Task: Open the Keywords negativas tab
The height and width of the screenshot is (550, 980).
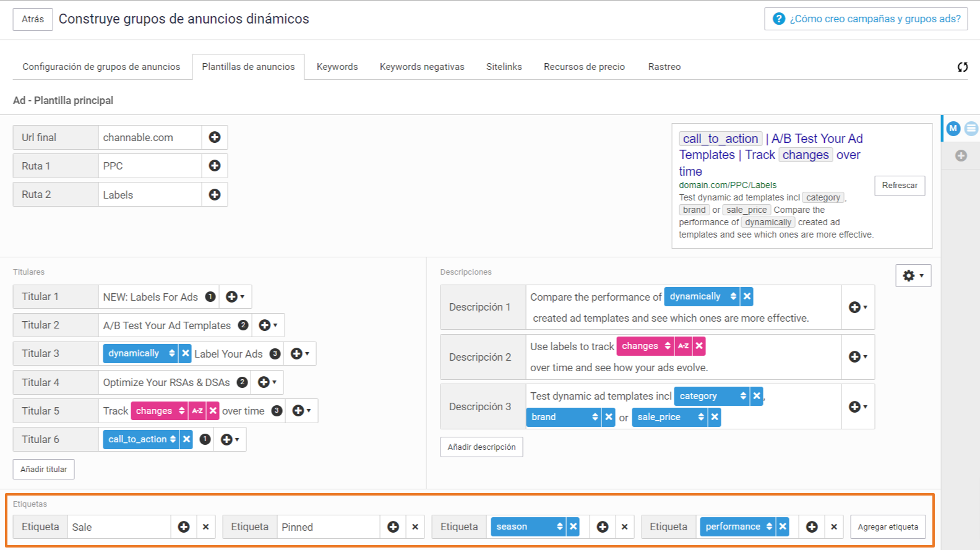Action: click(422, 67)
